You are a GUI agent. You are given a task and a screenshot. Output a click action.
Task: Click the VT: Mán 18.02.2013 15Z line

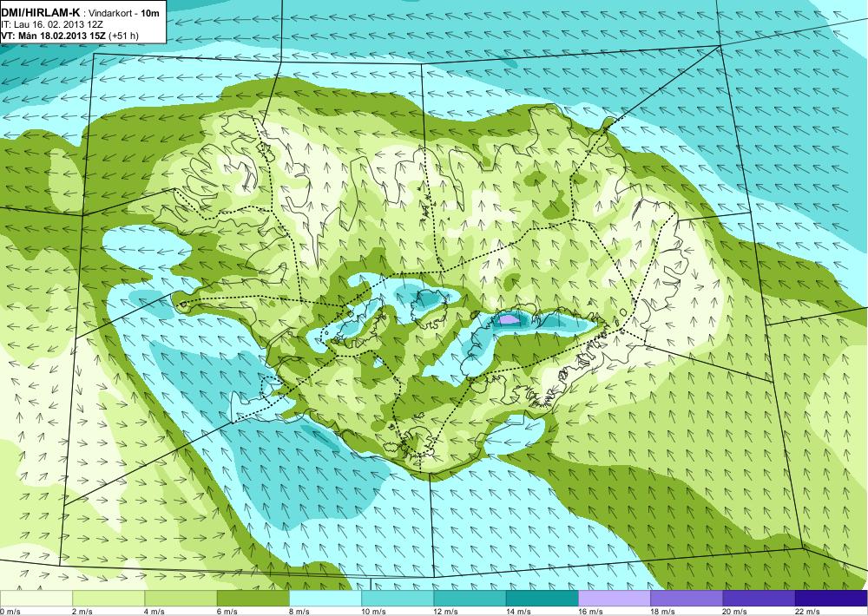click(54, 36)
